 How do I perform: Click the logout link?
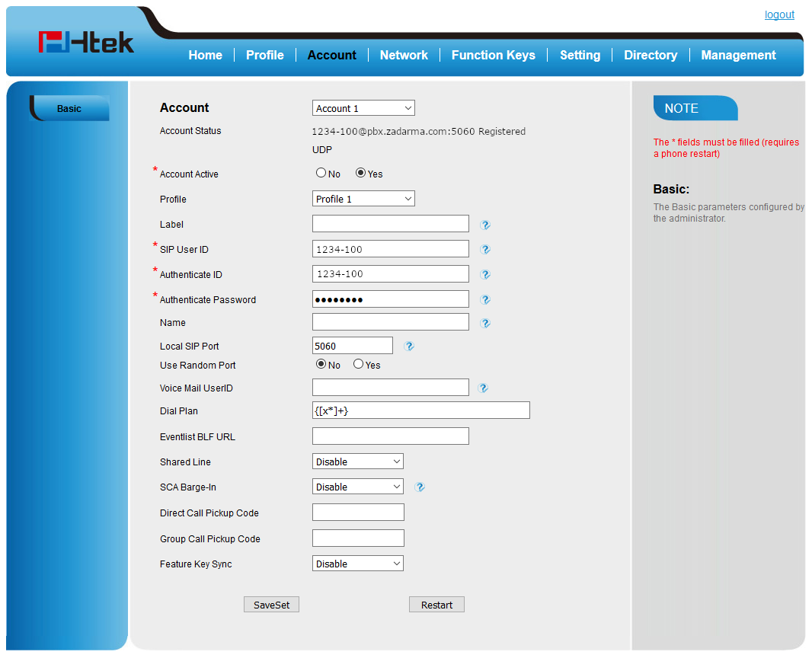(x=779, y=14)
